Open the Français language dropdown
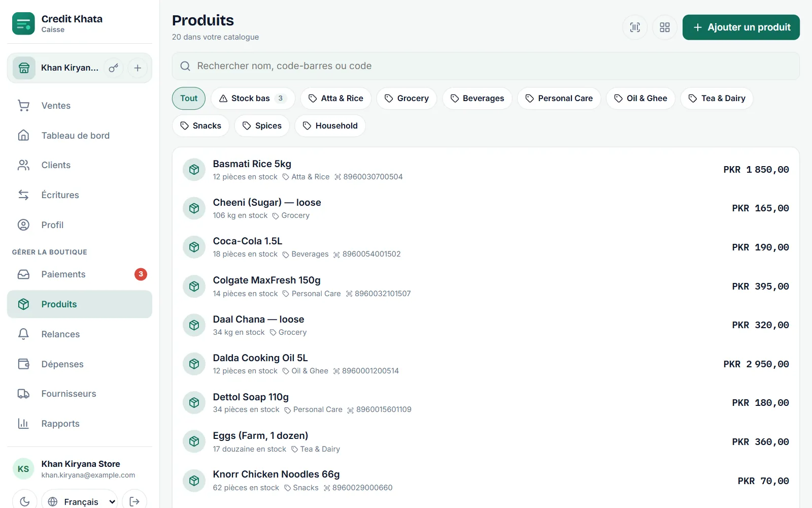 80,501
